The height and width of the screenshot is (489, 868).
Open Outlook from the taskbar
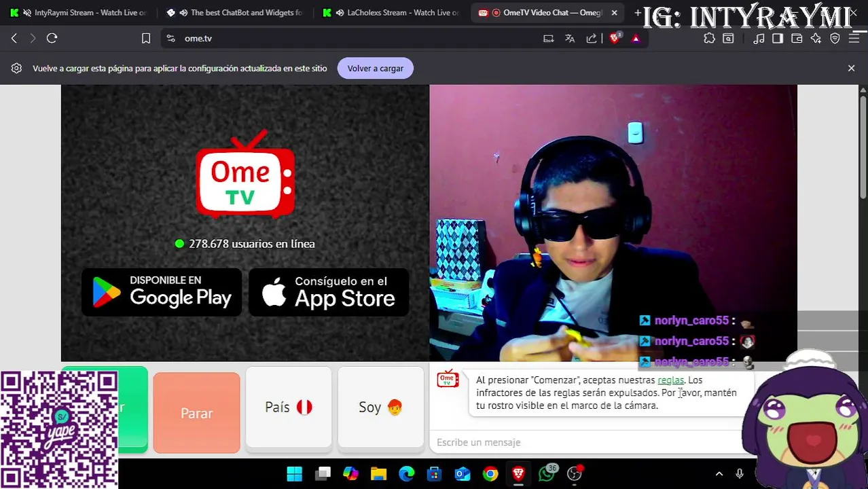pyautogui.click(x=463, y=473)
